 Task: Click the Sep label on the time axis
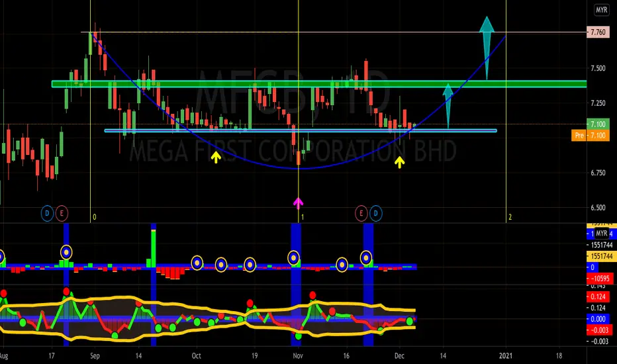95,356
